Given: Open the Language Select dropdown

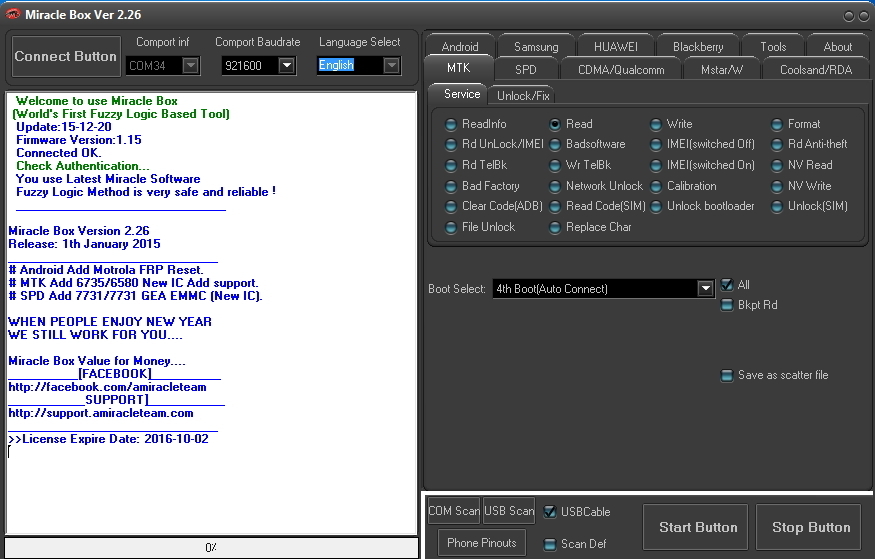Looking at the screenshot, I should click(392, 66).
